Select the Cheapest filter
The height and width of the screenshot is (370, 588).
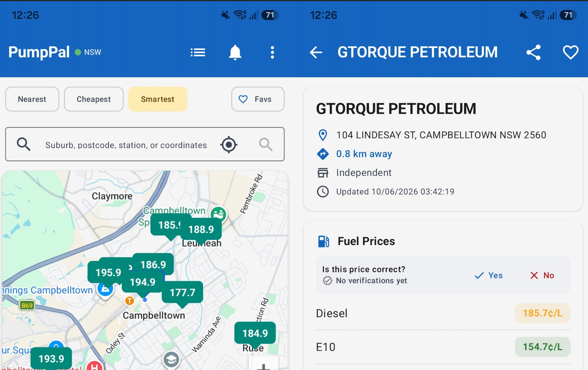click(x=94, y=99)
